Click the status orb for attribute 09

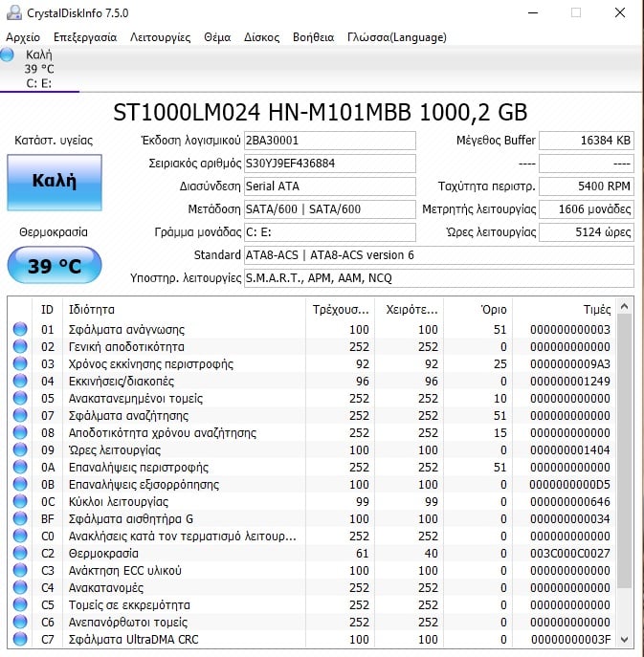point(20,449)
